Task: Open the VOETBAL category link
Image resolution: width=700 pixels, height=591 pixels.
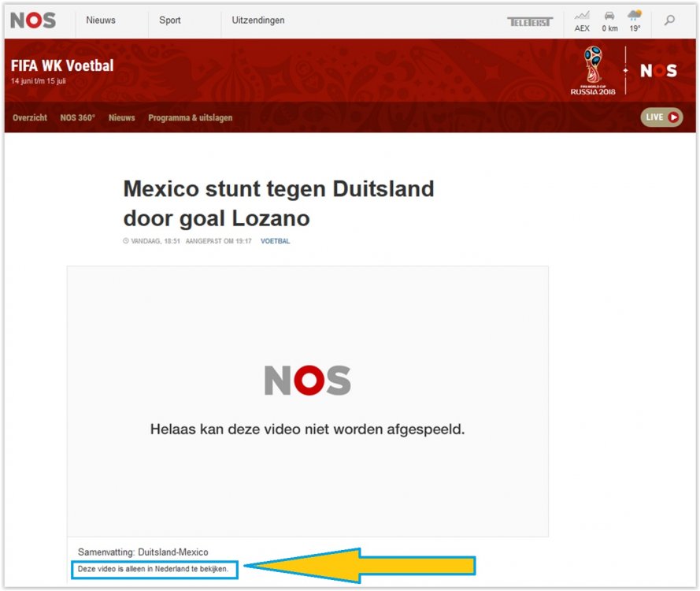Action: pos(276,241)
